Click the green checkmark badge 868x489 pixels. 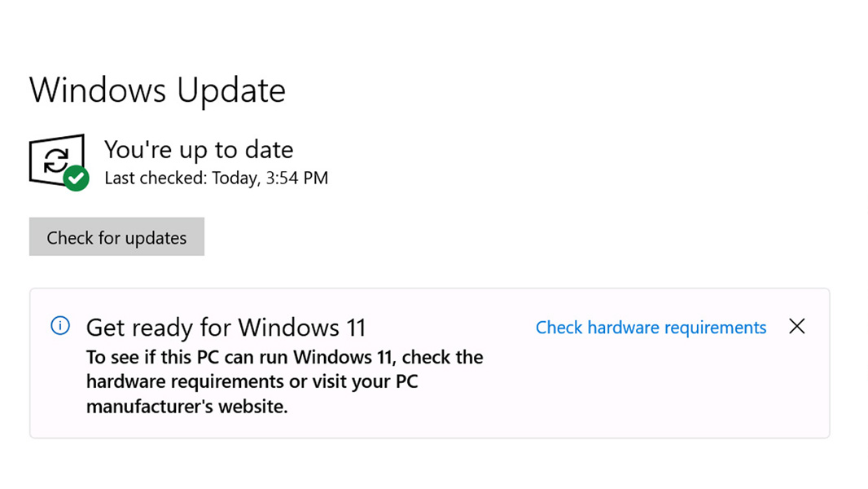(77, 178)
